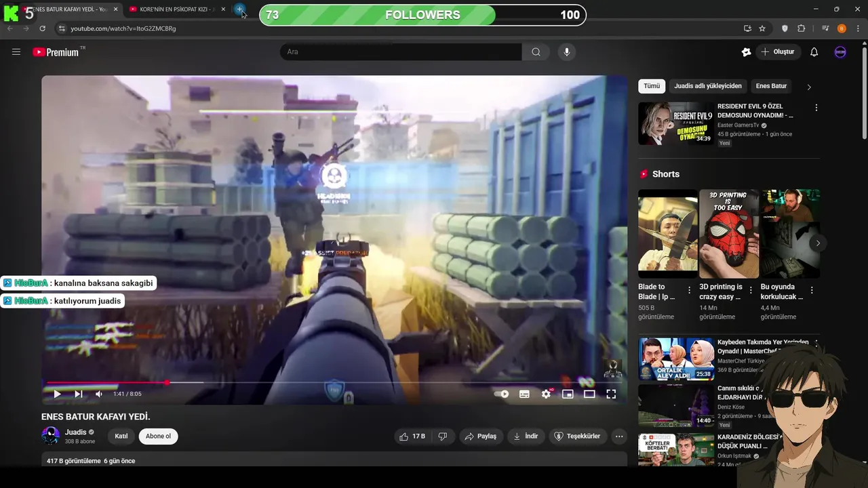The width and height of the screenshot is (868, 488).
Task: Open the browser extensions puzzle icon
Action: [x=802, y=28]
